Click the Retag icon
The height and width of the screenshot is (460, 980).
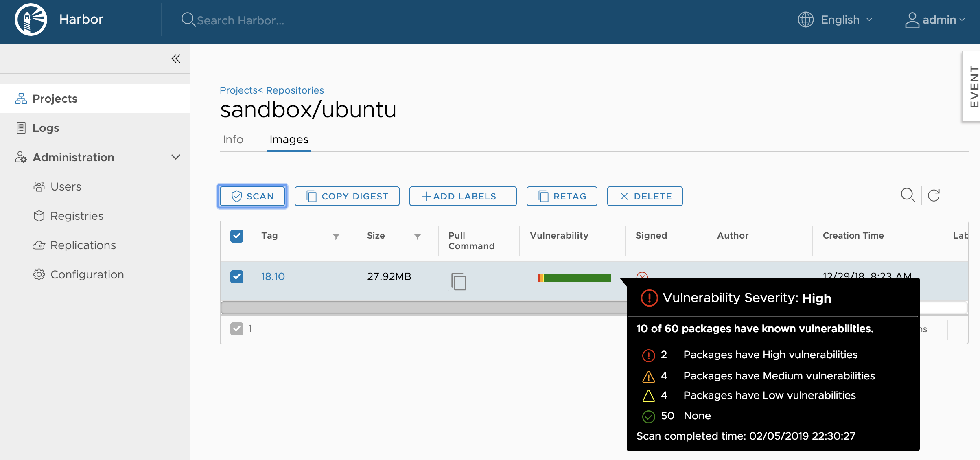click(x=542, y=196)
